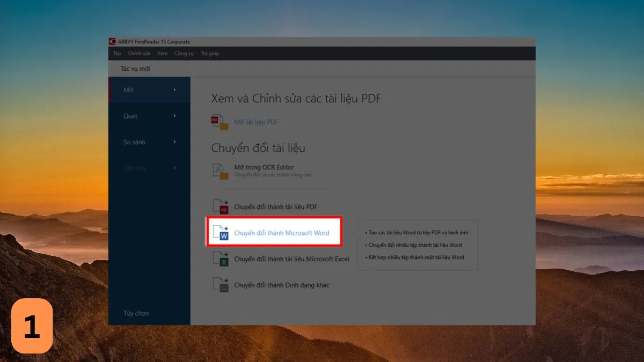644x362 pixels.
Task: Click the Định dạng khác document icon
Action: 221,285
